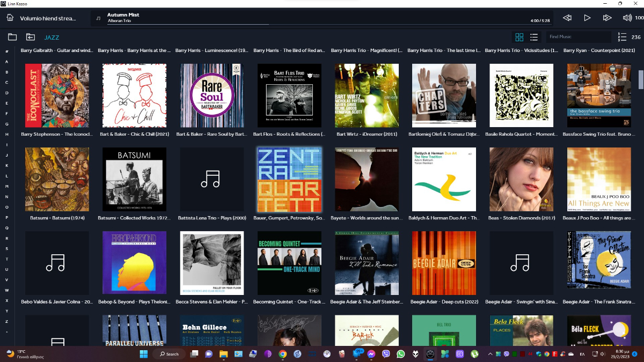The height and width of the screenshot is (362, 644).
Task: Click the Find Music search field
Action: click(578, 37)
